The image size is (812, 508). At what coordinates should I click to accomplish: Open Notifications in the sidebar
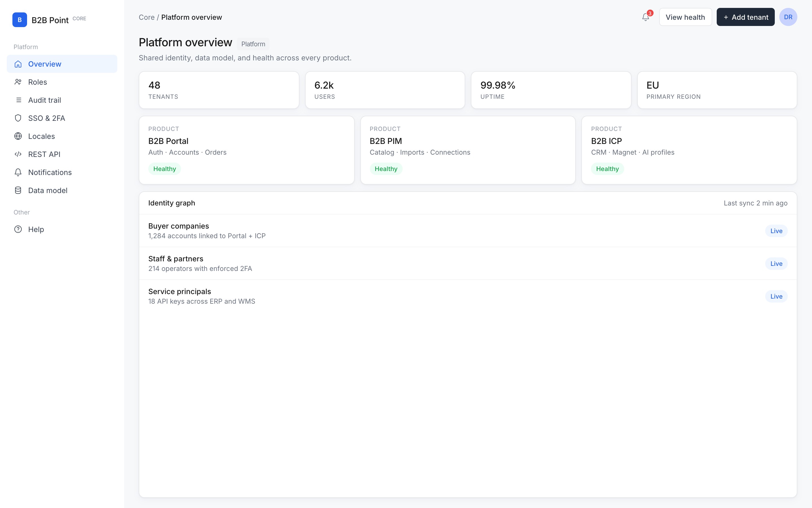[62, 172]
